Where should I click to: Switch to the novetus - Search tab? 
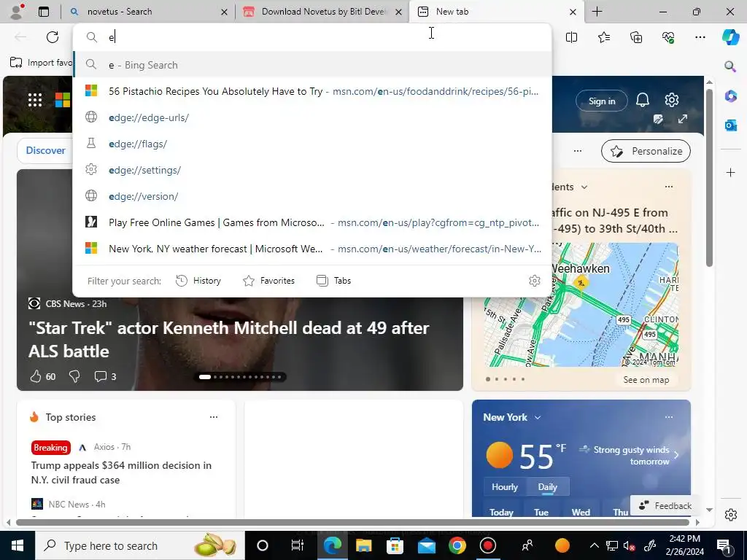pos(148,12)
